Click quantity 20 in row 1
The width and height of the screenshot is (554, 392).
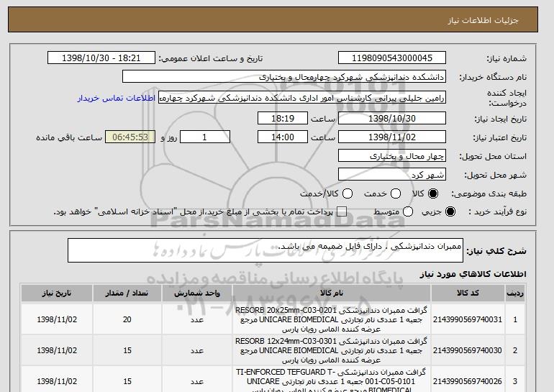tap(127, 319)
